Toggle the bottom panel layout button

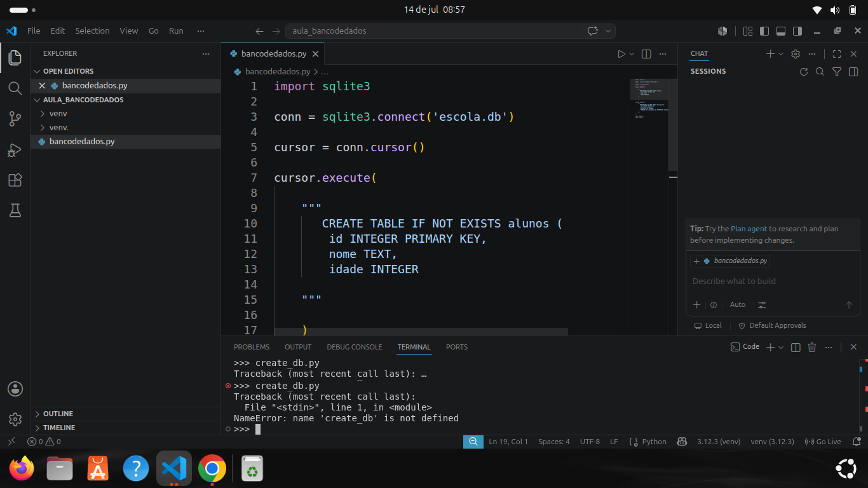pyautogui.click(x=781, y=30)
